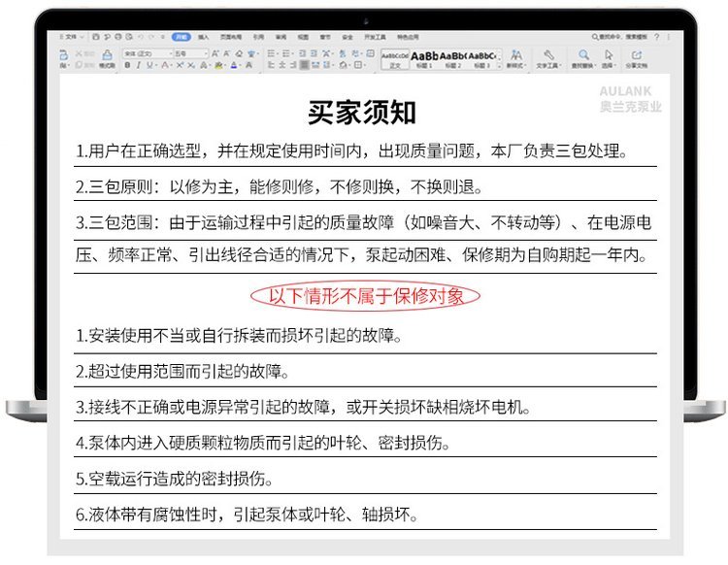This screenshot has height=565, width=728.
Task: Apply the 标题 1 heading style
Action: [423, 58]
